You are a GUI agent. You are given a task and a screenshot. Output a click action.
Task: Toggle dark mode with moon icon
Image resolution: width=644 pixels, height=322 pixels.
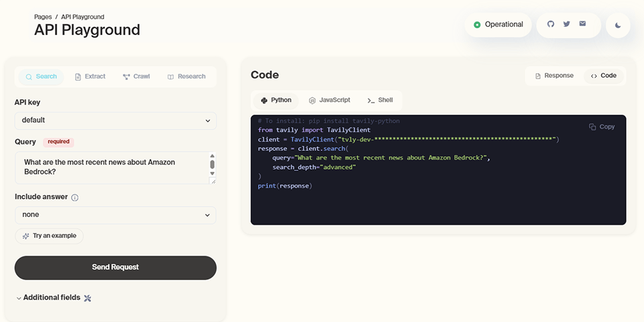click(618, 25)
